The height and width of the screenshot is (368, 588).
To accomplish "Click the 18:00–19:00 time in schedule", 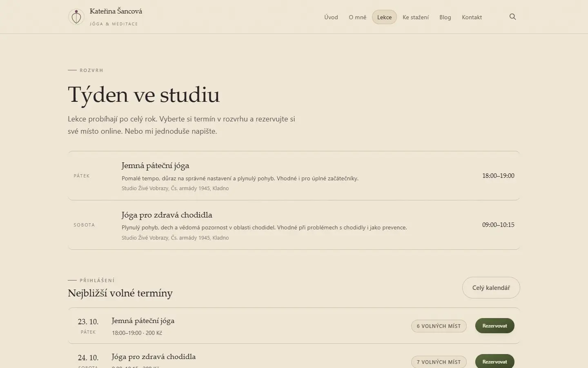I will click(x=498, y=176).
